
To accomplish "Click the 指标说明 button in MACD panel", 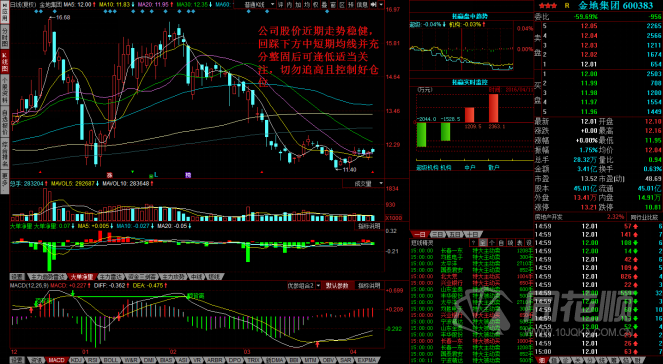I will coord(369,286).
